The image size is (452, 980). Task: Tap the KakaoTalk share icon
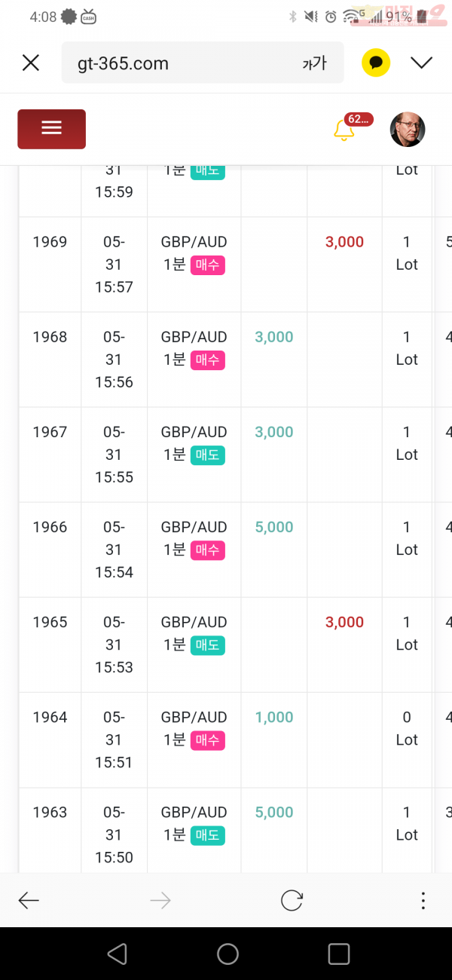[375, 63]
